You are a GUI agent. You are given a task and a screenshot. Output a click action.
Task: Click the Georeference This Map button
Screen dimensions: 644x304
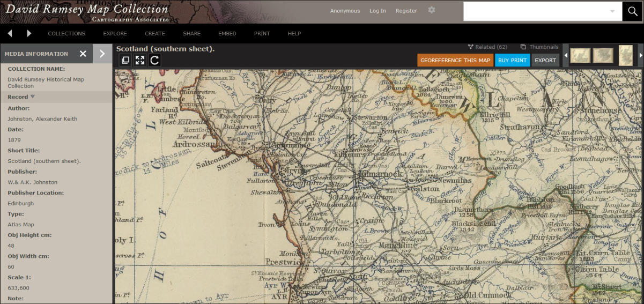455,60
